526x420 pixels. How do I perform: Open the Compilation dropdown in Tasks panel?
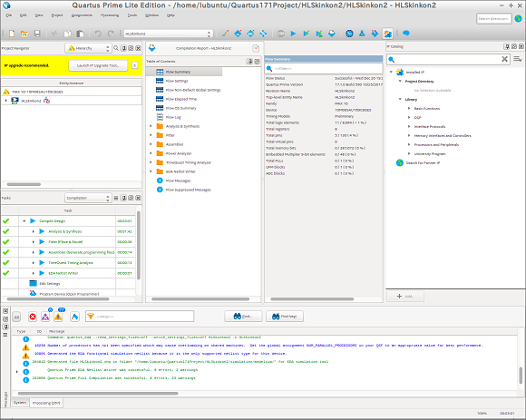coord(88,198)
